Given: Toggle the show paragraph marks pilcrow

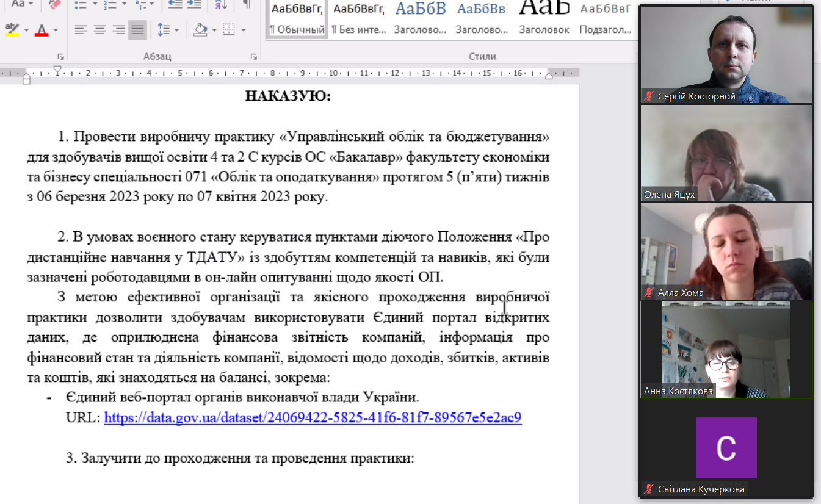Looking at the screenshot, I should click(247, 5).
